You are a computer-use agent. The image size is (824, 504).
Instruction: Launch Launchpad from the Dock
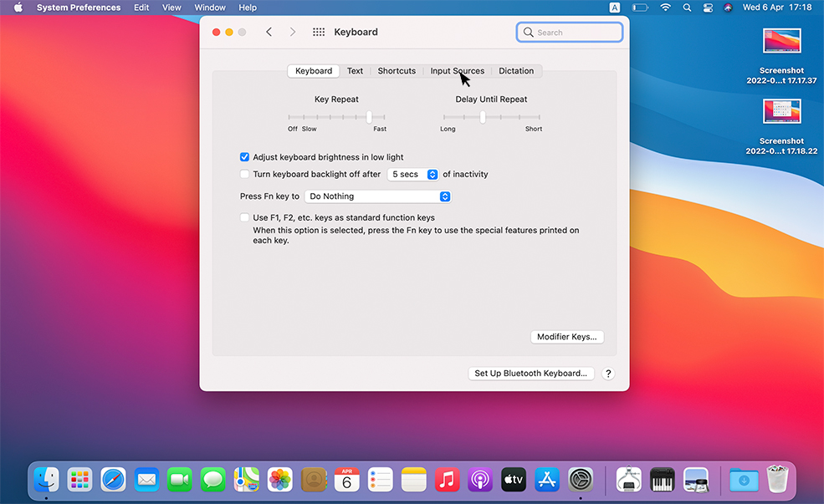(79, 479)
